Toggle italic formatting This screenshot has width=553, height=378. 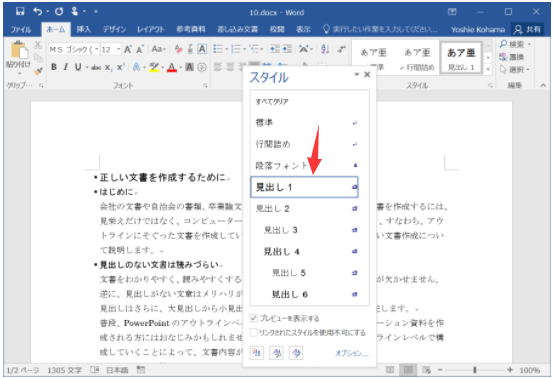click(x=66, y=67)
